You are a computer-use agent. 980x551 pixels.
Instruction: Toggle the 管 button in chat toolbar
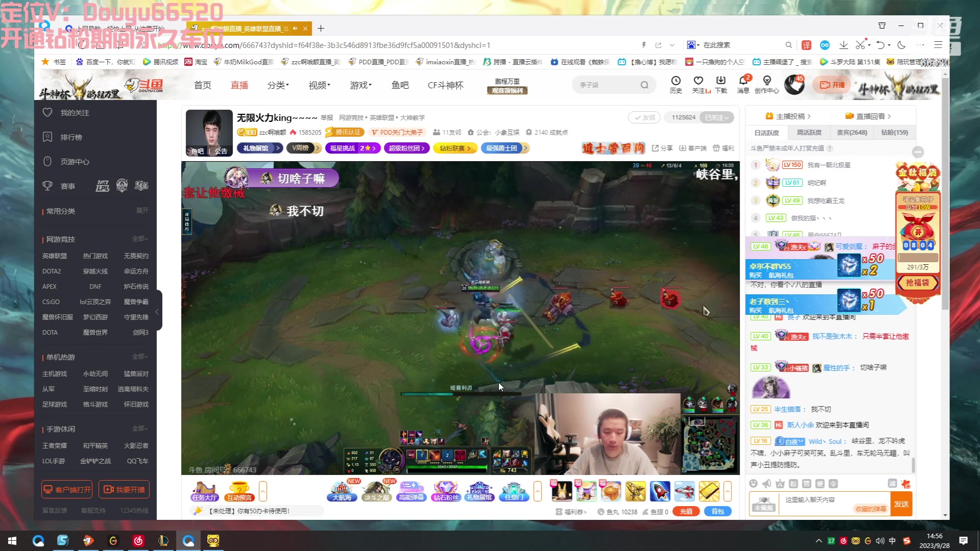[x=806, y=484]
